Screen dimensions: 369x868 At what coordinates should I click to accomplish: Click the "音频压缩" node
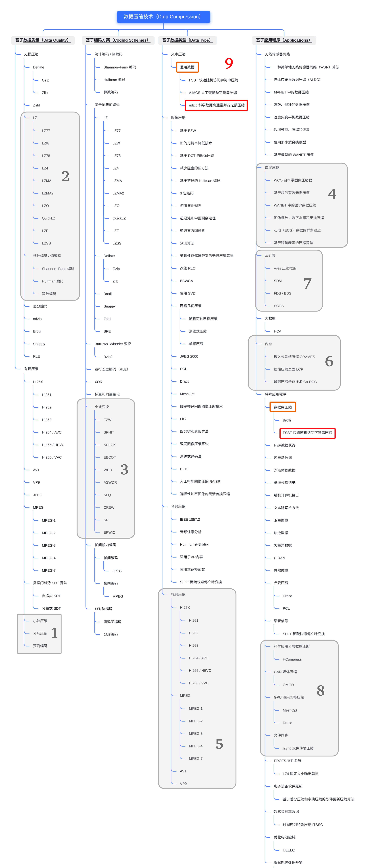[178, 506]
